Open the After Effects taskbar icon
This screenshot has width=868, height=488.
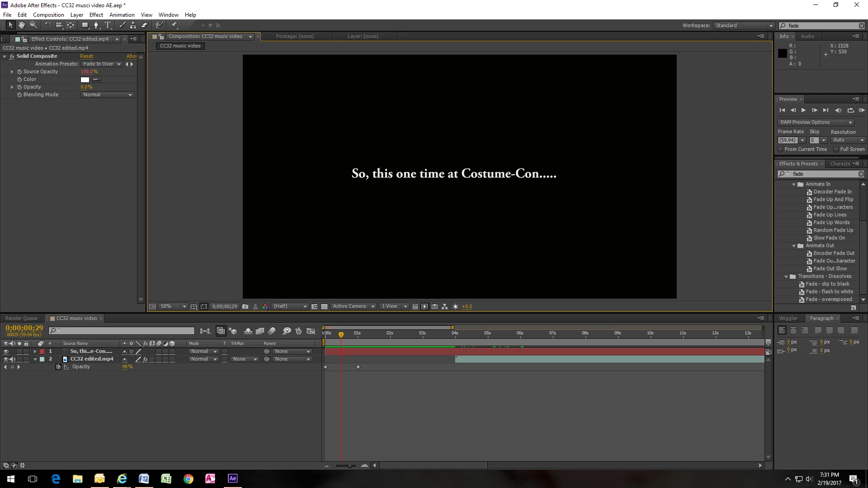point(232,479)
